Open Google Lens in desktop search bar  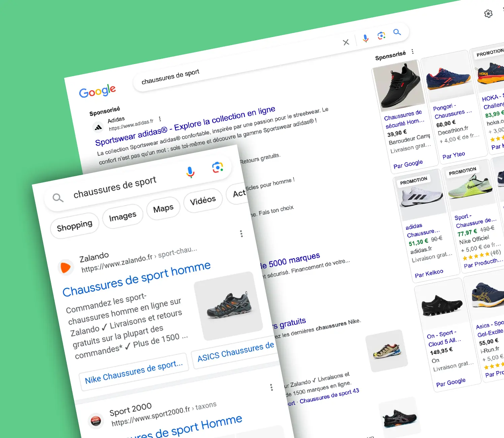tap(381, 35)
